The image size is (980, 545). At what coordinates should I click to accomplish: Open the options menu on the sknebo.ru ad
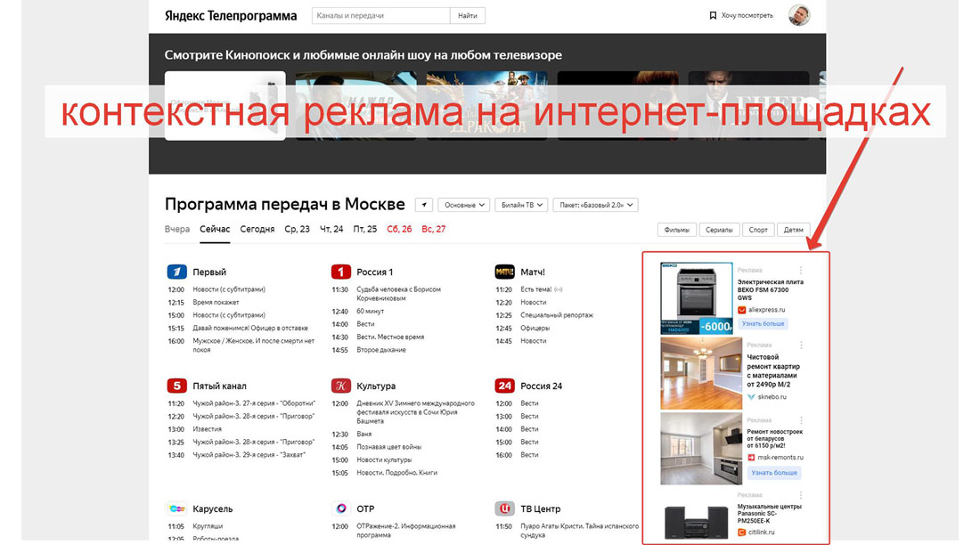coord(801,345)
